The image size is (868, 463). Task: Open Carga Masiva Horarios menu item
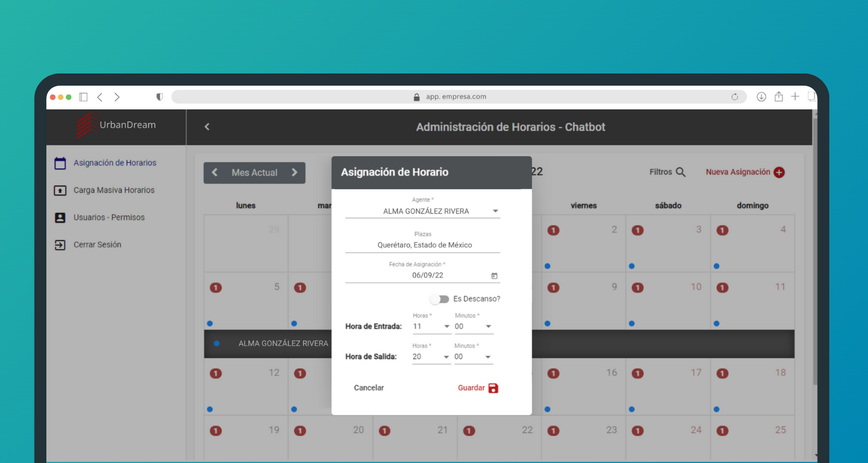coord(113,190)
